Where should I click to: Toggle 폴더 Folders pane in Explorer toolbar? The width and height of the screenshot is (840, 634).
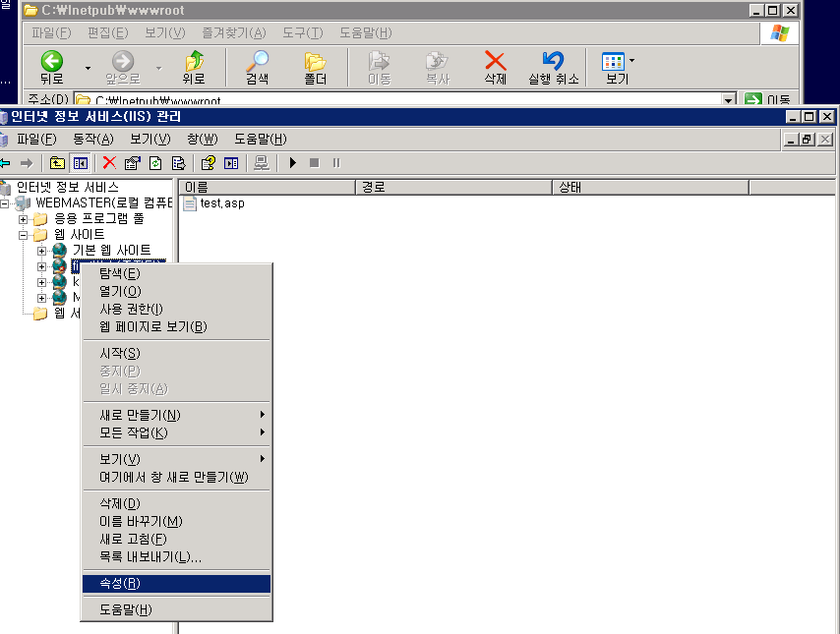[x=316, y=68]
